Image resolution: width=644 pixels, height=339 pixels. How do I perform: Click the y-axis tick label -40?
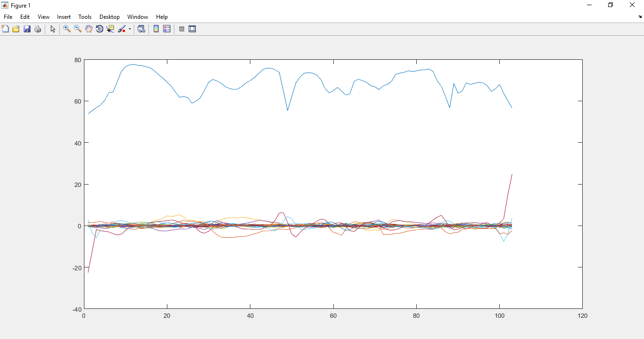[77, 309]
